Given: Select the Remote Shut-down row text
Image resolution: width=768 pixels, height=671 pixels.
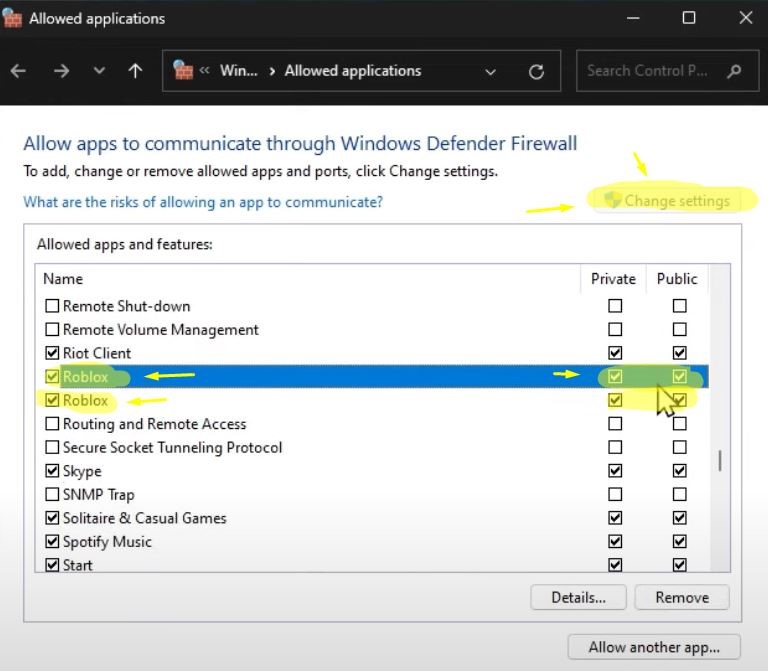Looking at the screenshot, I should [x=126, y=306].
